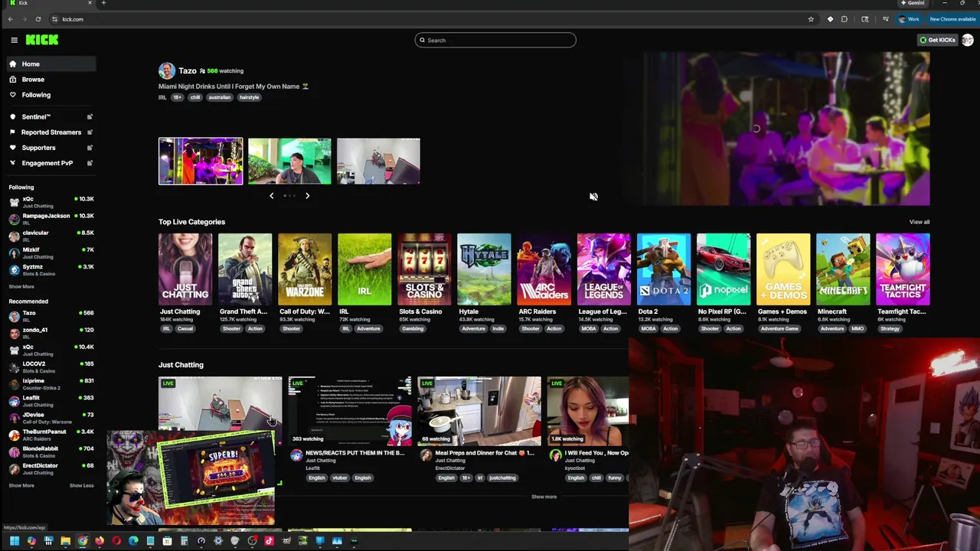Open Microsoft Edge from taskbar
The width and height of the screenshot is (980, 551).
[x=133, y=541]
